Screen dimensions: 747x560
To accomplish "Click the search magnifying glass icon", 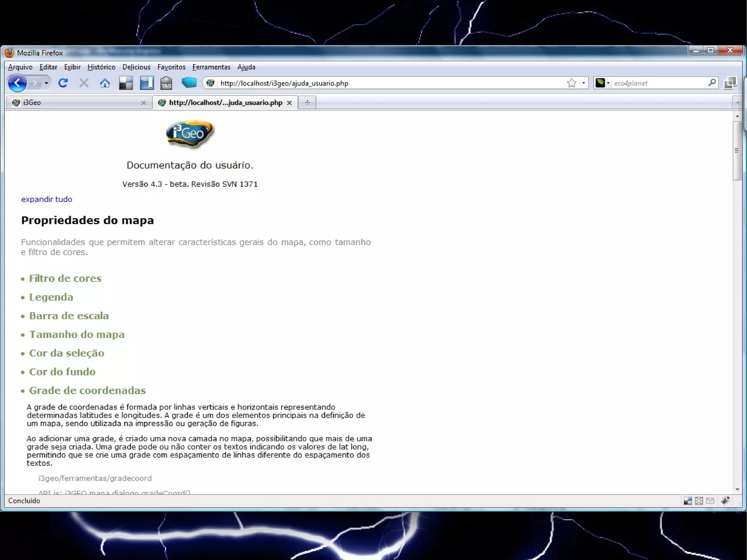I will 712,83.
